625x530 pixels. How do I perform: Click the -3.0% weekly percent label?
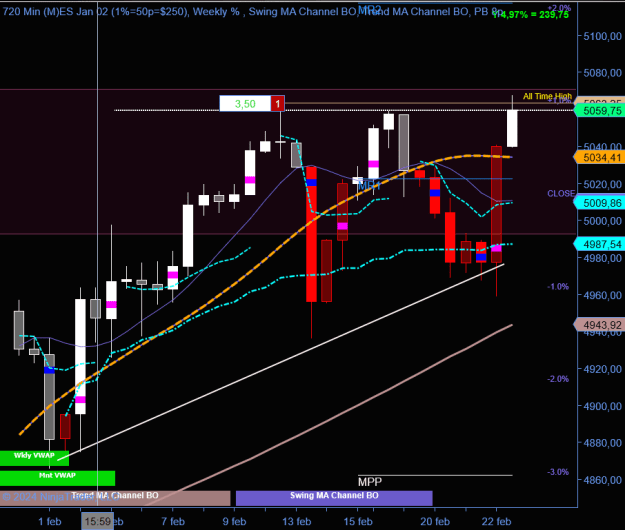(x=558, y=472)
